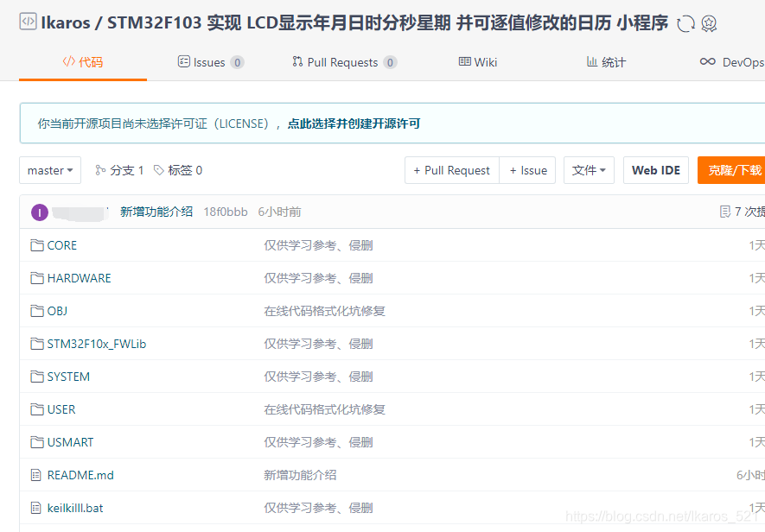Open keilkilll.bat row commit message
765x532 pixels.
(x=318, y=508)
